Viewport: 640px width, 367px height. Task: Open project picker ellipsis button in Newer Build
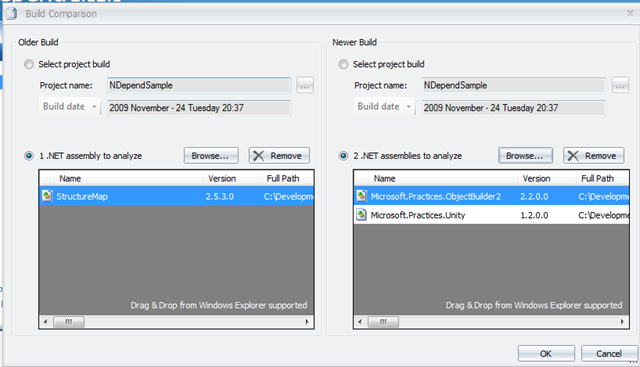[620, 86]
